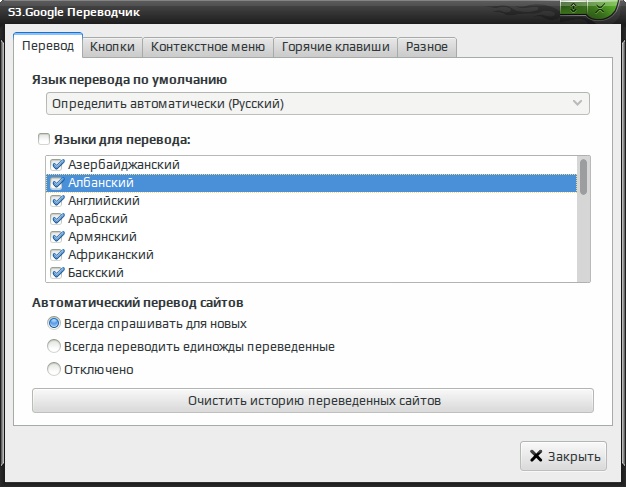
Task: Select Всегда спрашивать для новых option
Action: 54,323
